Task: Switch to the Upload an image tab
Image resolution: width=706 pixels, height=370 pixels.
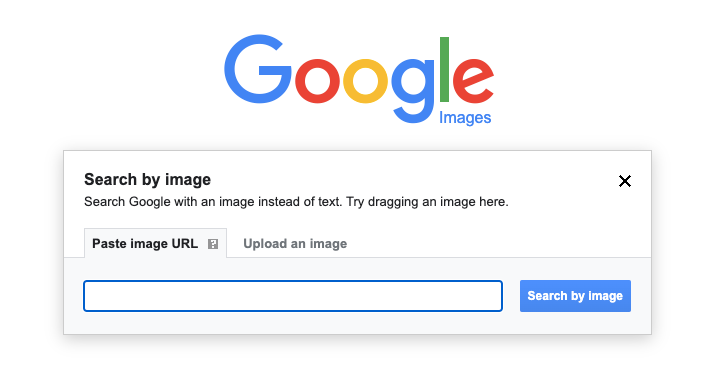Action: (295, 244)
